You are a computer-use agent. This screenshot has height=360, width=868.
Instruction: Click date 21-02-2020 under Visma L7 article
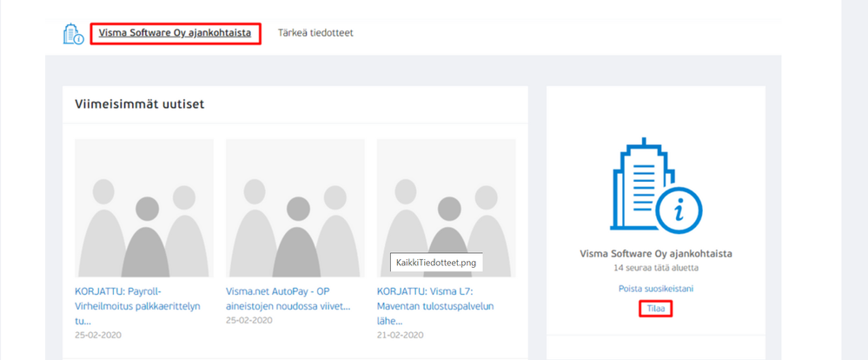[x=401, y=335]
